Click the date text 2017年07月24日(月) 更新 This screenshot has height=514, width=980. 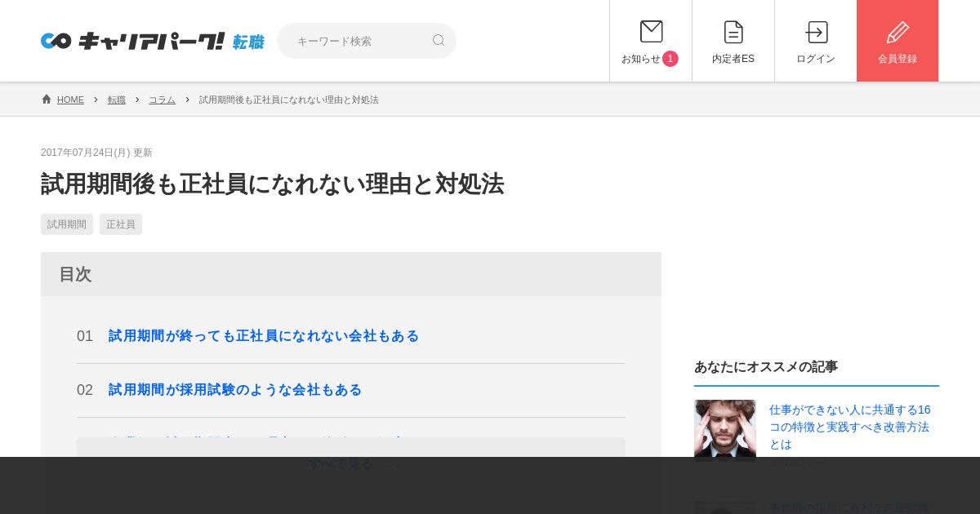pos(96,153)
